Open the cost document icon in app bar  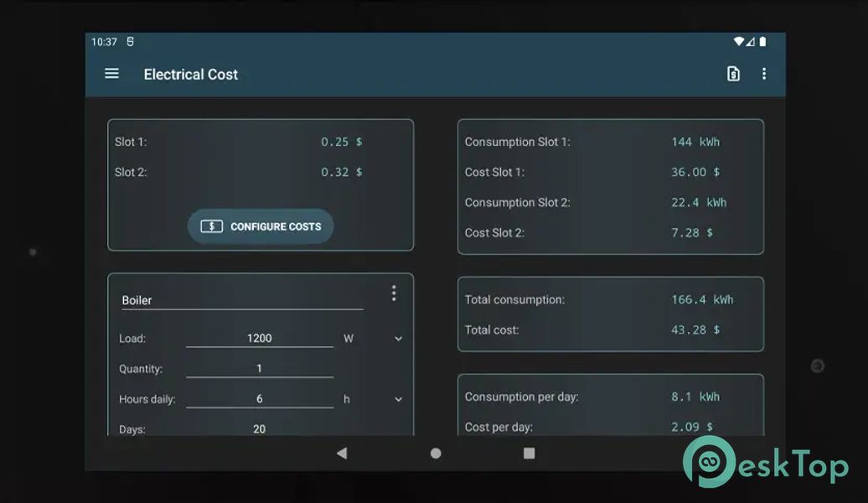(x=733, y=74)
